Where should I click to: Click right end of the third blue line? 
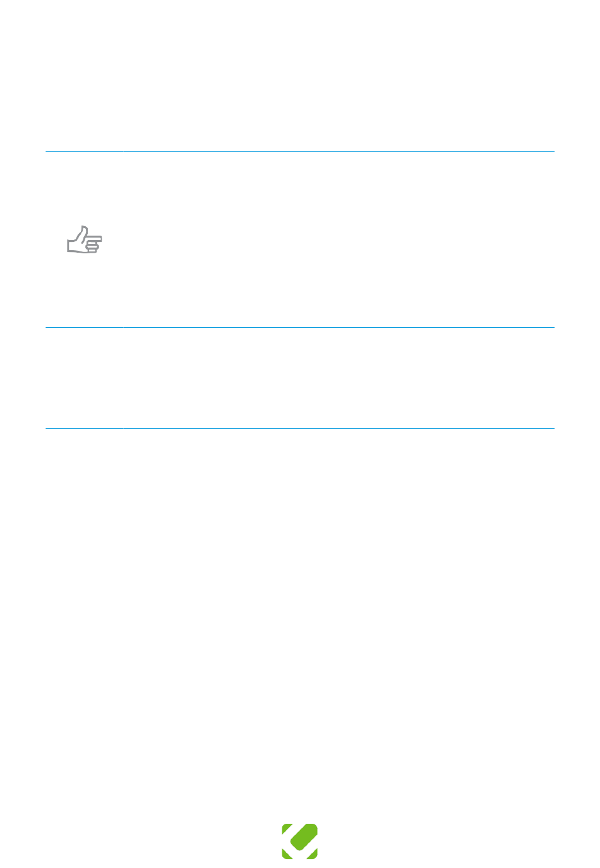tap(552, 429)
